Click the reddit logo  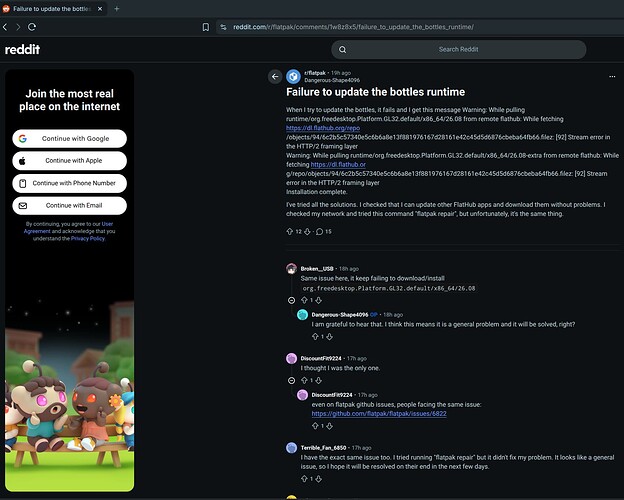[22, 49]
